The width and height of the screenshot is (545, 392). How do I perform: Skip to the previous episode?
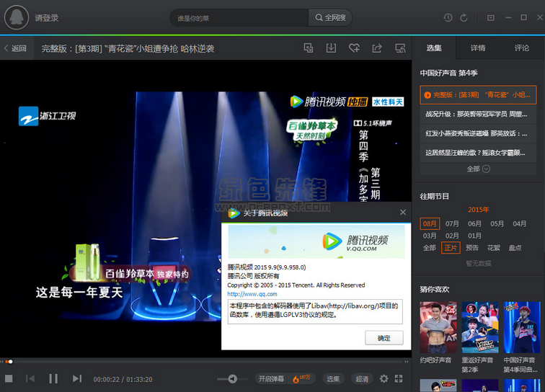point(30,378)
